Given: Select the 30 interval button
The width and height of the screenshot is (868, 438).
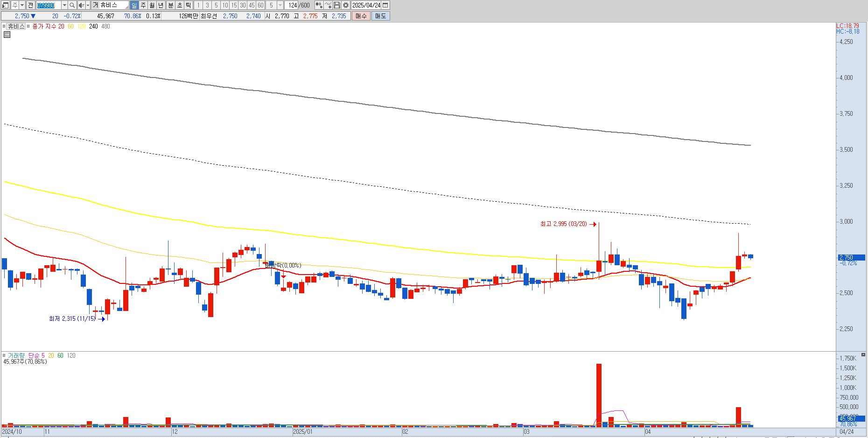Looking at the screenshot, I should 243,5.
